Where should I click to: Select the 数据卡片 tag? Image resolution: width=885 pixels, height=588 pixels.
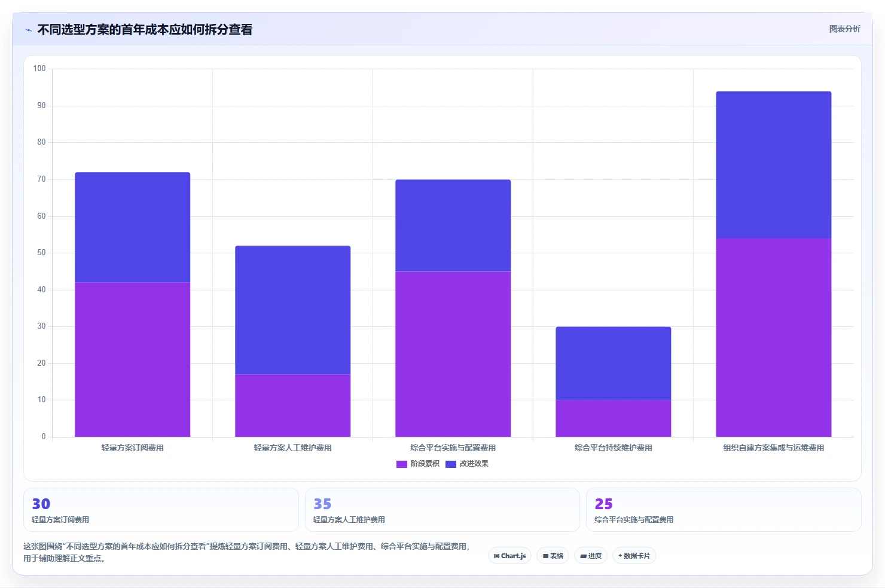[x=634, y=556]
